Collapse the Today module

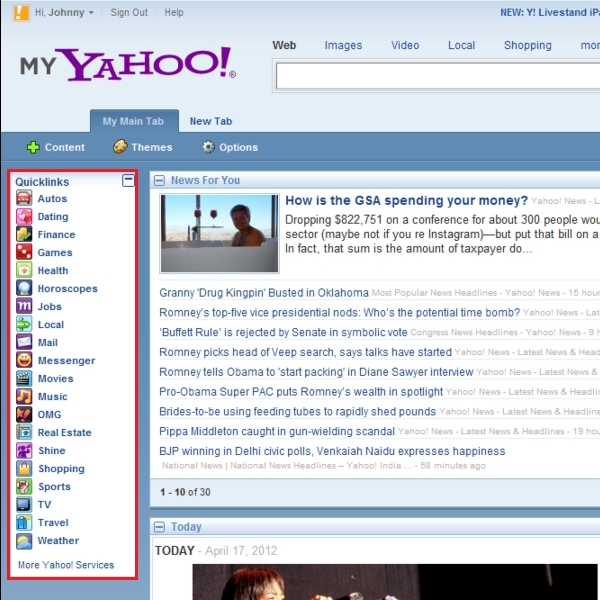(x=159, y=527)
